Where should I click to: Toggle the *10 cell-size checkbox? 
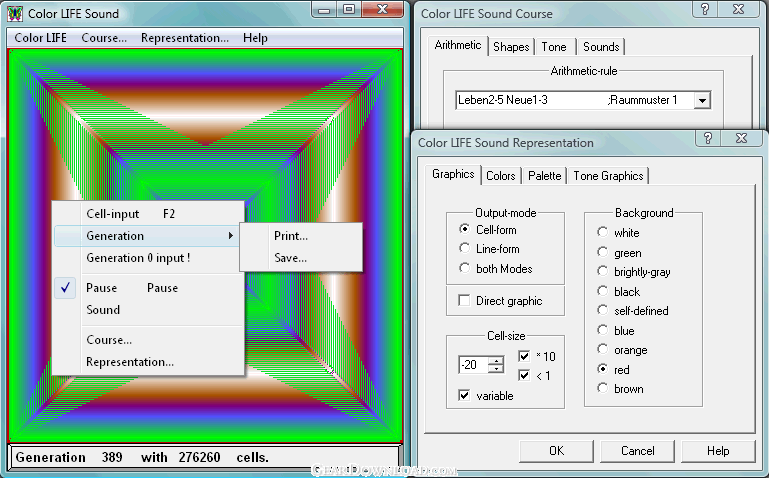(x=537, y=356)
